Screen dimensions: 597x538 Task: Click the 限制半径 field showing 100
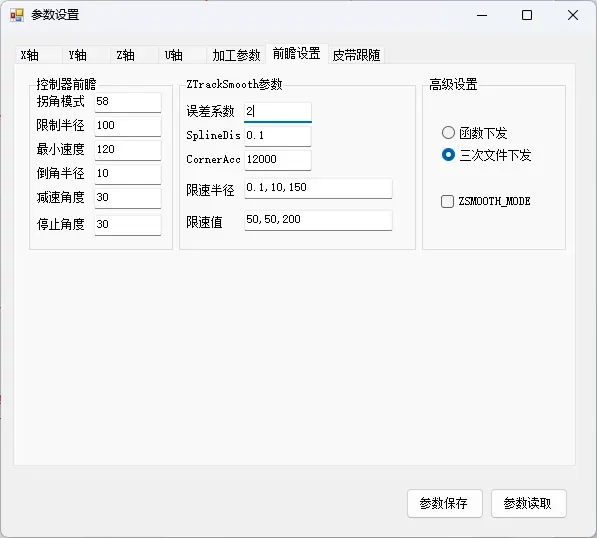click(x=128, y=126)
